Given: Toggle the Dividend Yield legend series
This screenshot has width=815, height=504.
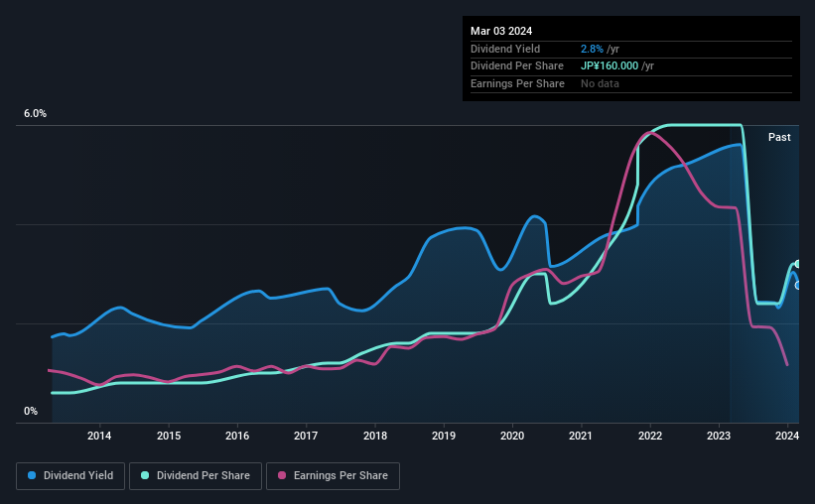Looking at the screenshot, I should pos(70,476).
